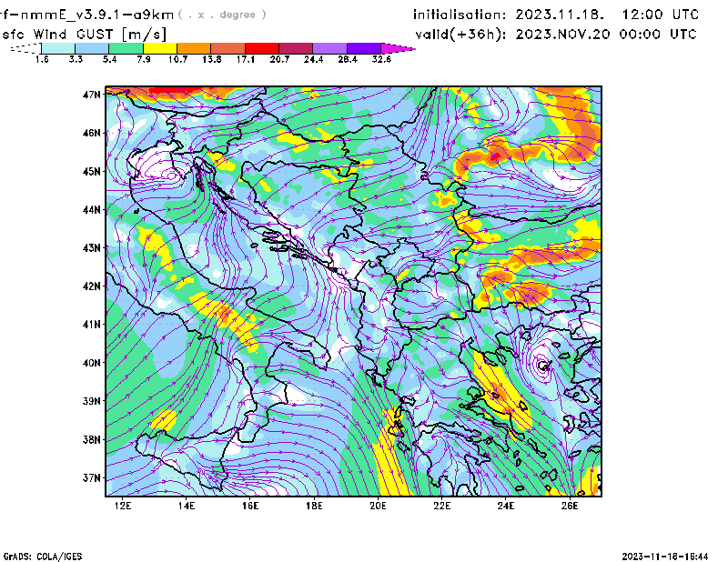728x562 pixels.
Task: Click the 42N latitude label
Action: point(92,286)
